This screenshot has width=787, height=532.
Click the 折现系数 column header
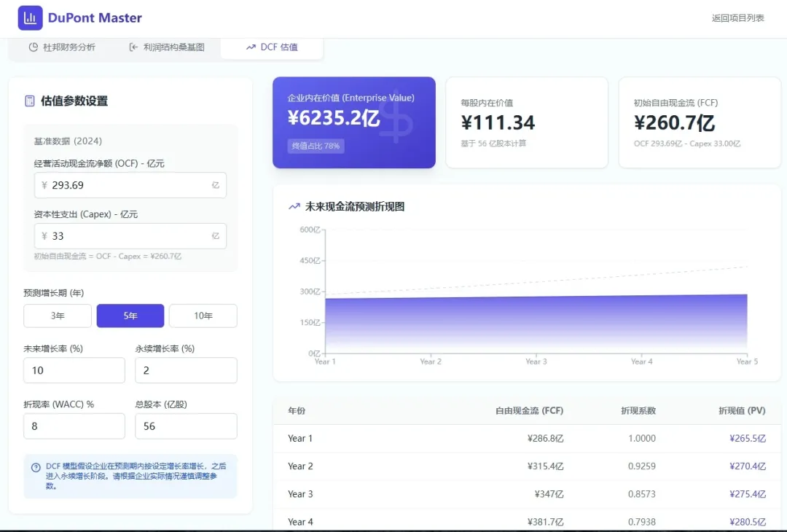coord(638,410)
